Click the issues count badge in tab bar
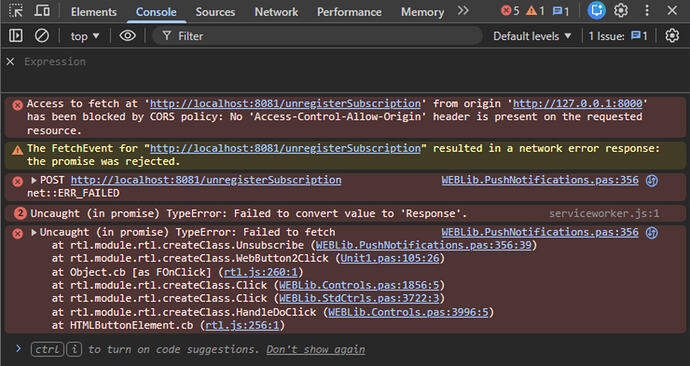 [561, 11]
